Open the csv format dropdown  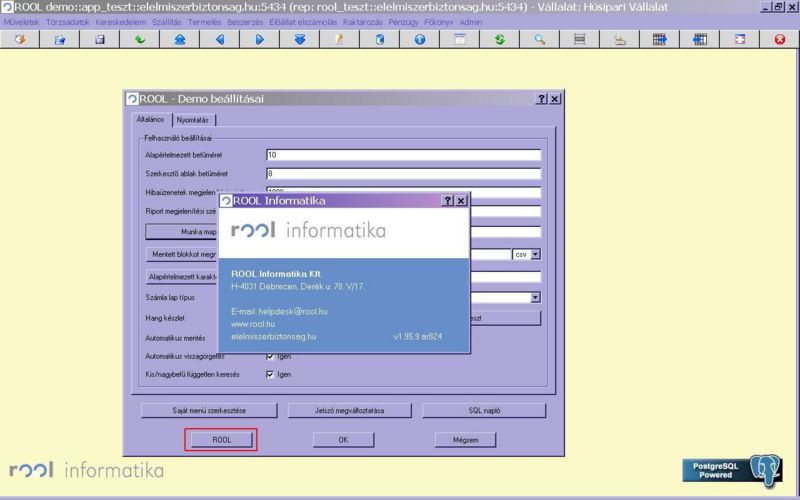click(535, 254)
